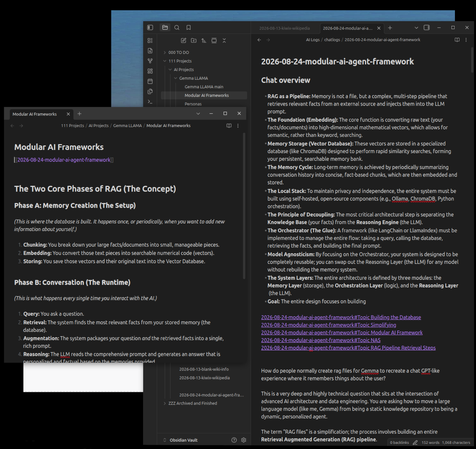Open the tab list dropdown in front window
The image size is (476, 449).
tap(198, 114)
